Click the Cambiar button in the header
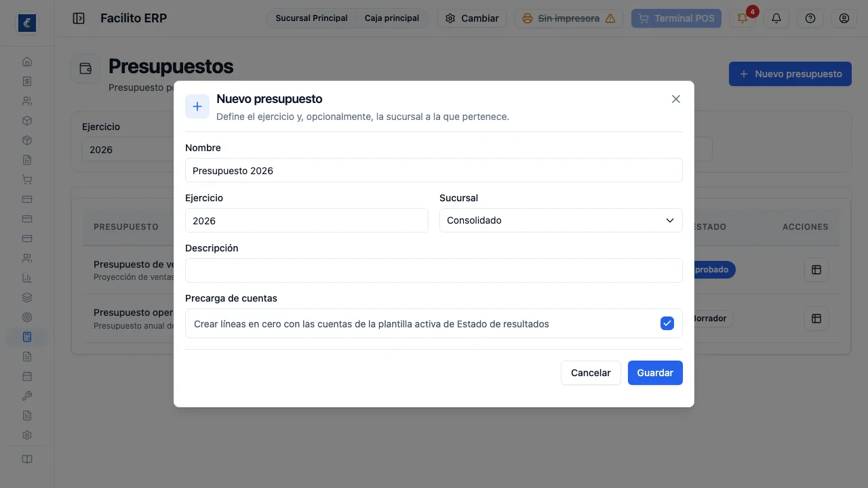The height and width of the screenshot is (488, 868). pyautogui.click(x=472, y=18)
